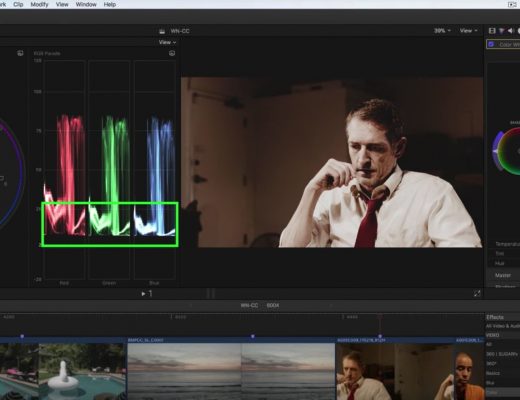Click the keyframe marker above pool clip
The image size is (520, 400).
point(22,336)
